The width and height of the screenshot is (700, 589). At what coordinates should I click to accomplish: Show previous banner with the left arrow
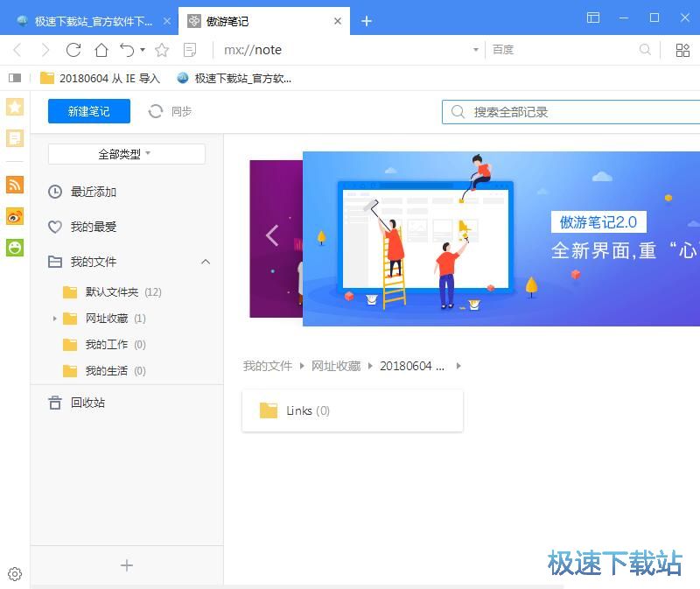(272, 235)
